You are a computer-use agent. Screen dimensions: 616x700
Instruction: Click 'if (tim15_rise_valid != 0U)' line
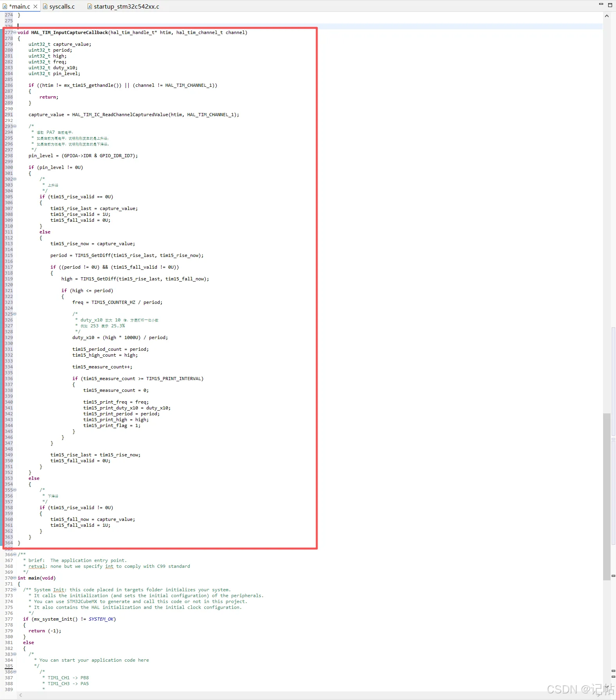76,508
